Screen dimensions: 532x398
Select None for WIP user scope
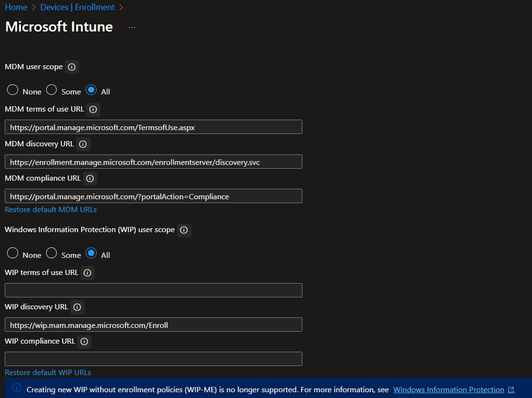13,253
